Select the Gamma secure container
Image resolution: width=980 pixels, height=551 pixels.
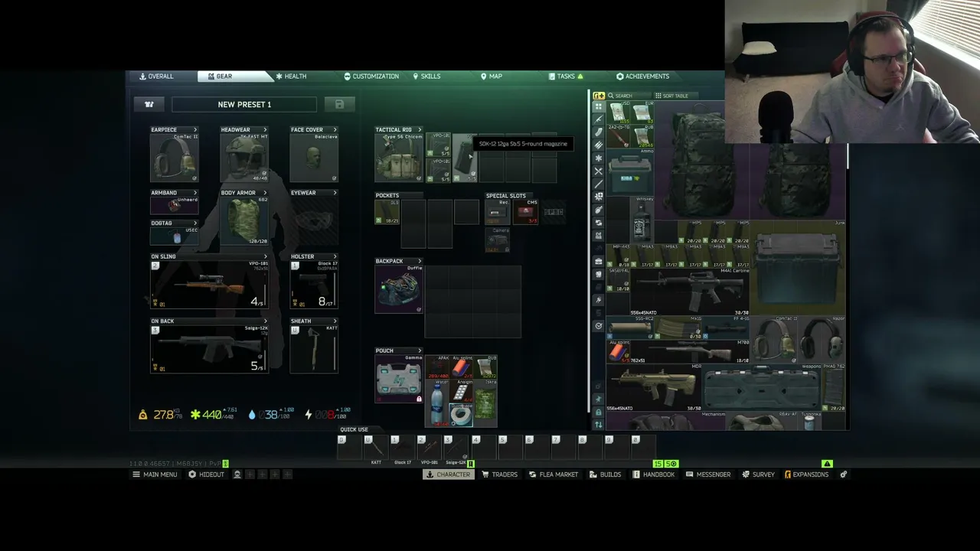(x=399, y=379)
